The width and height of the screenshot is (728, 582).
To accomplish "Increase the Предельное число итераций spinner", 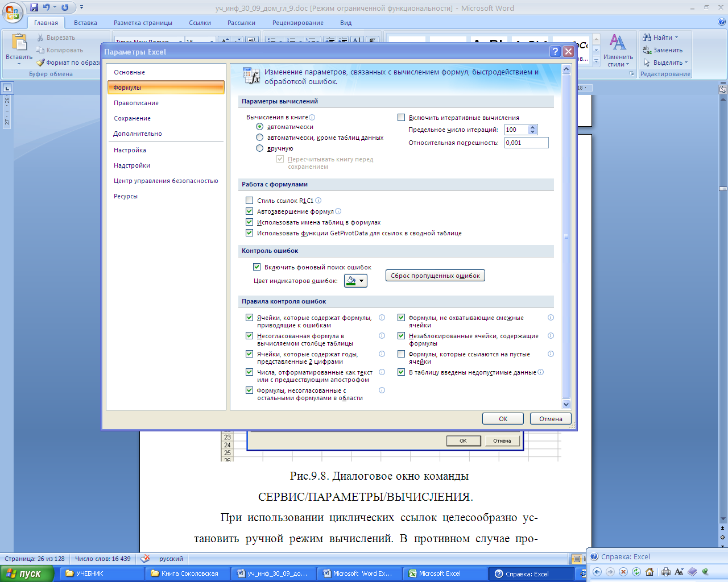I will pos(533,127).
